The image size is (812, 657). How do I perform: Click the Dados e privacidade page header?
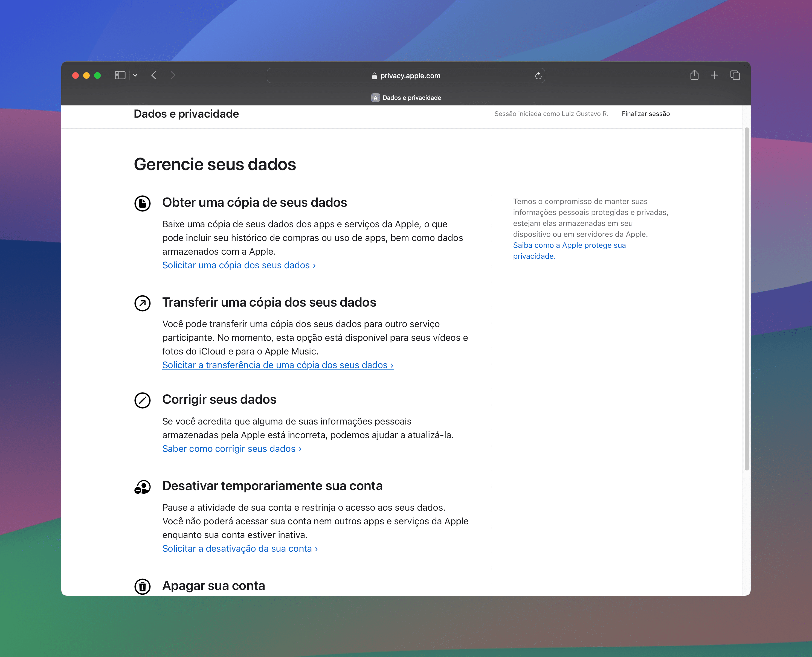click(186, 114)
